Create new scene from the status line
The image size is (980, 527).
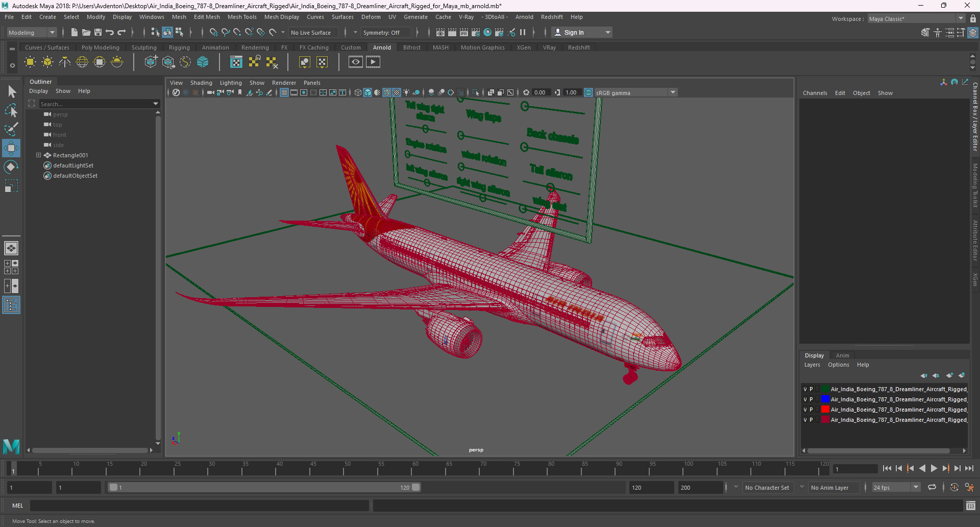tap(75, 32)
